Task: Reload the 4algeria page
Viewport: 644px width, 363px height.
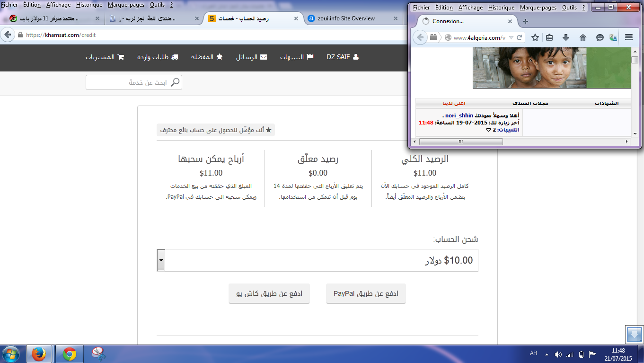Action: tap(519, 37)
